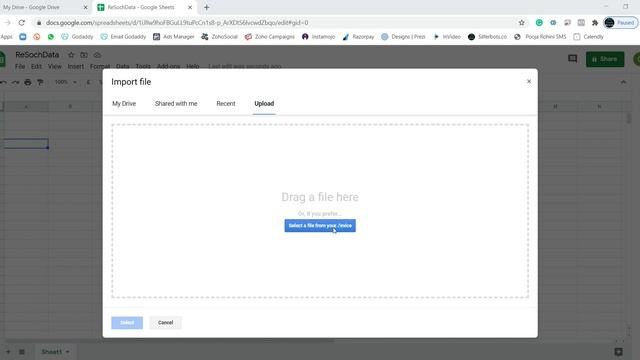Open the My Drive tab in Import dialog

124,104
